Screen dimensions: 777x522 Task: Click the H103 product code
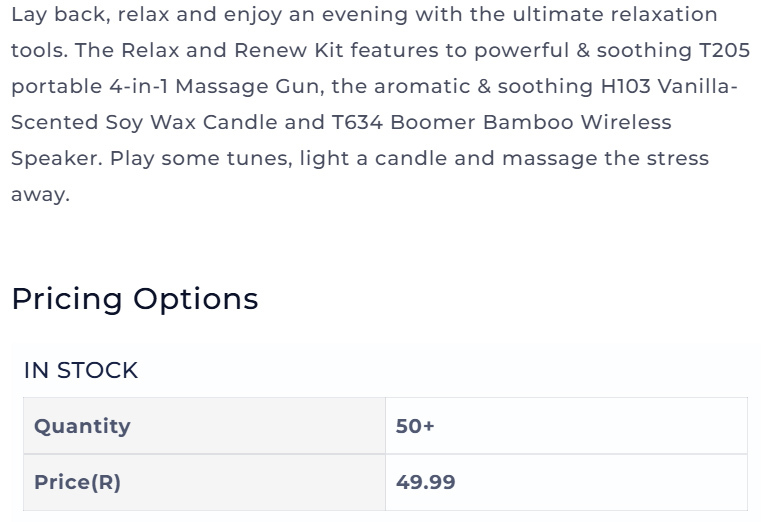[x=625, y=86]
